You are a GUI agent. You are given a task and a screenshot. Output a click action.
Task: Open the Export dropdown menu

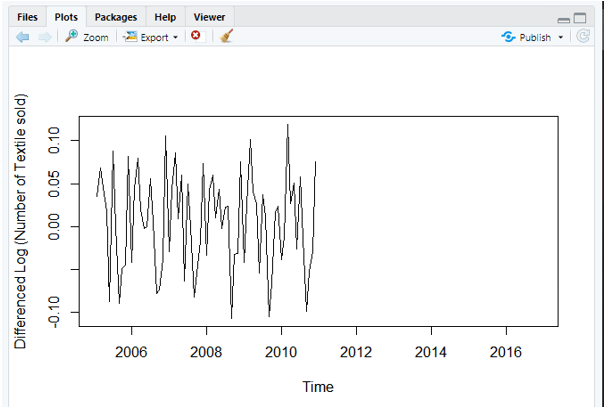[x=150, y=37]
